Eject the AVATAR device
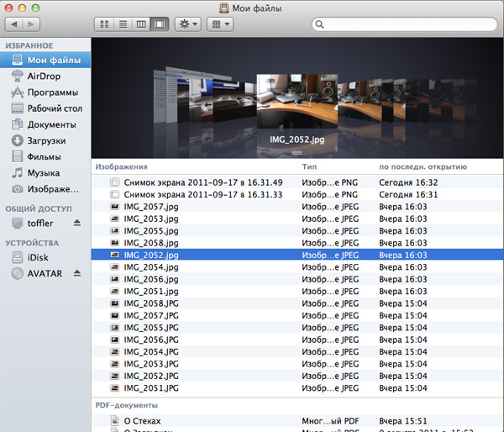The height and width of the screenshot is (432, 504). 77,274
